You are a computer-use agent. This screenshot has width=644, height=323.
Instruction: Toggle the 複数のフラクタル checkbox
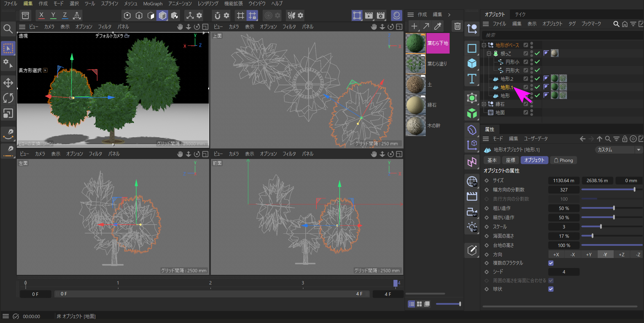551,263
